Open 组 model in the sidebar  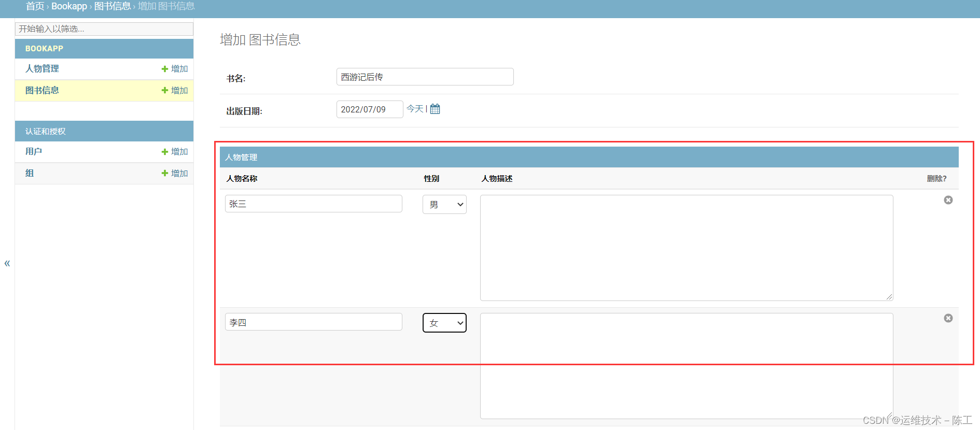(30, 173)
